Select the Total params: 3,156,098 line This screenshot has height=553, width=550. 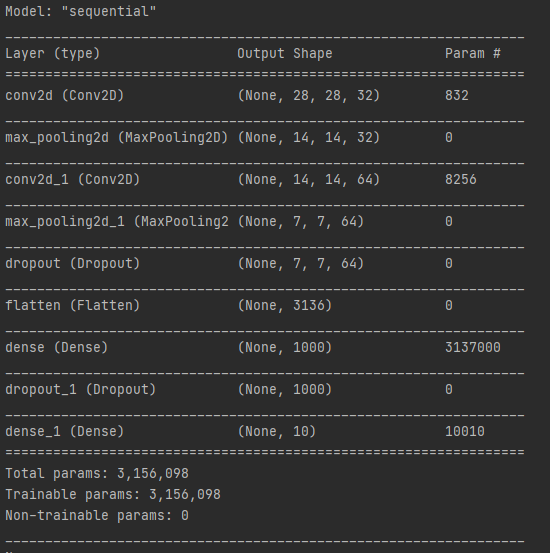click(97, 474)
